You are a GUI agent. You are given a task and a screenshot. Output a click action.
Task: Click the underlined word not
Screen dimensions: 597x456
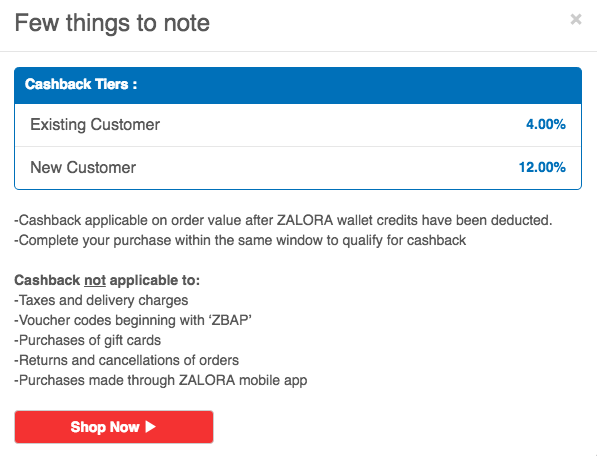[95, 280]
